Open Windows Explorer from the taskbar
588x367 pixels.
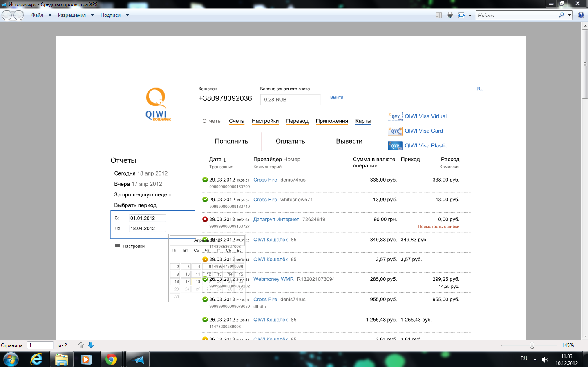tap(62, 359)
